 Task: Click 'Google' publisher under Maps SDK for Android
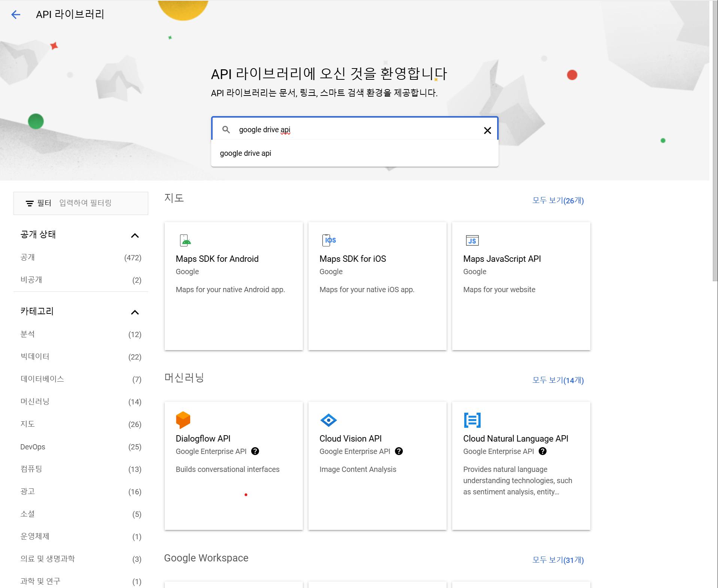pyautogui.click(x=187, y=272)
